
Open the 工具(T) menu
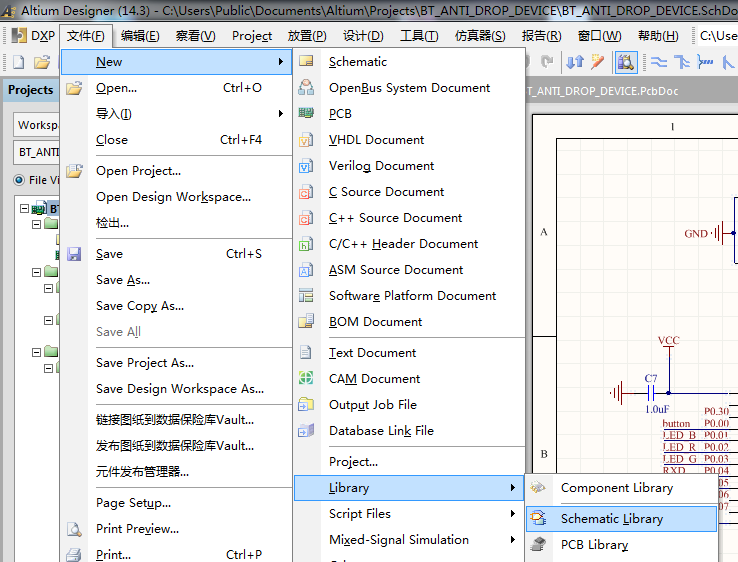coord(419,36)
